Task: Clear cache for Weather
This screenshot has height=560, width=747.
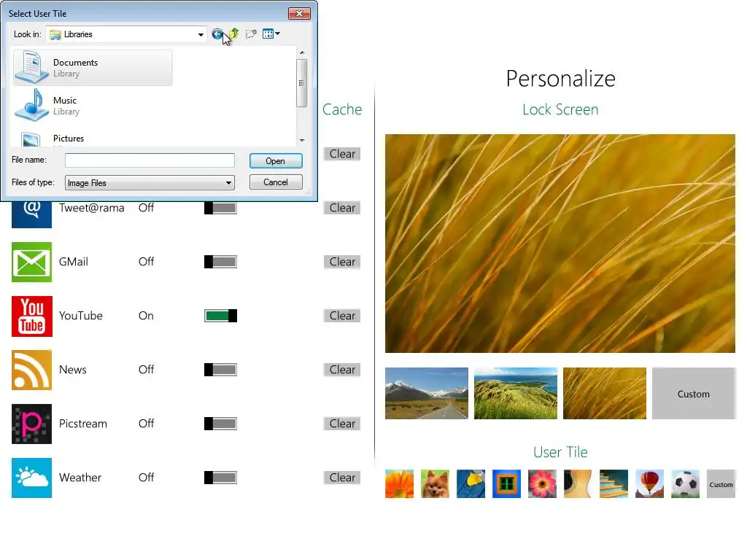Action: tap(342, 478)
